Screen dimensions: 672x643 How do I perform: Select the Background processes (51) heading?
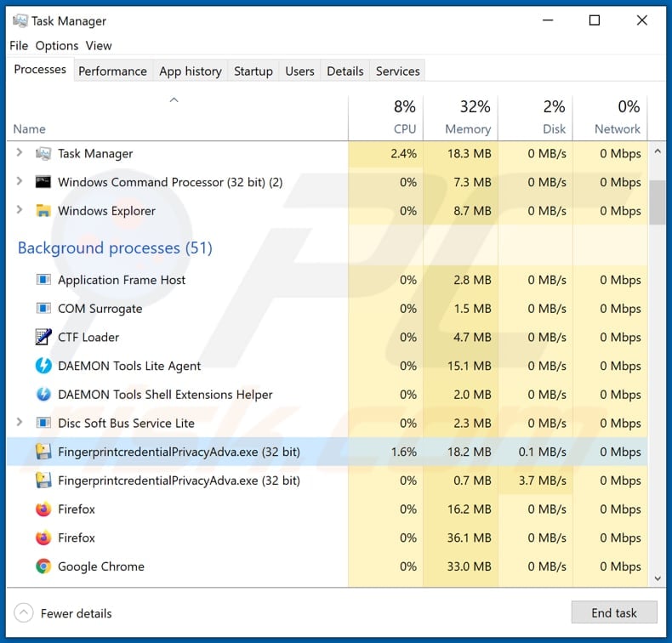coord(115,248)
